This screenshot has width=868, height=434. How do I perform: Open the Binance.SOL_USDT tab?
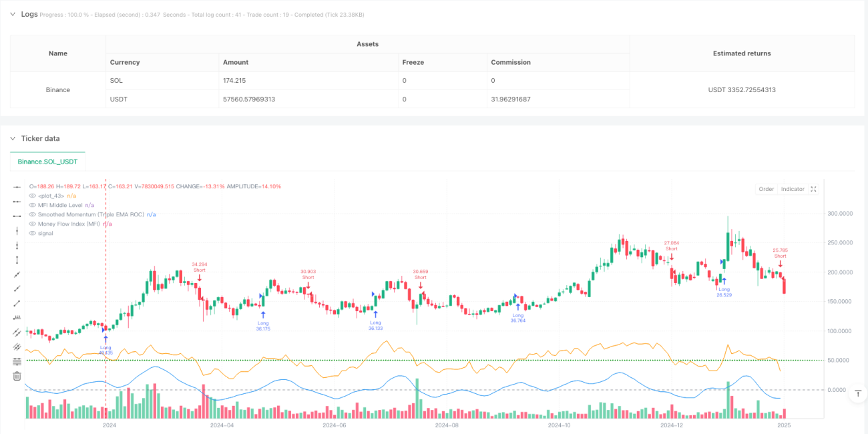point(47,162)
